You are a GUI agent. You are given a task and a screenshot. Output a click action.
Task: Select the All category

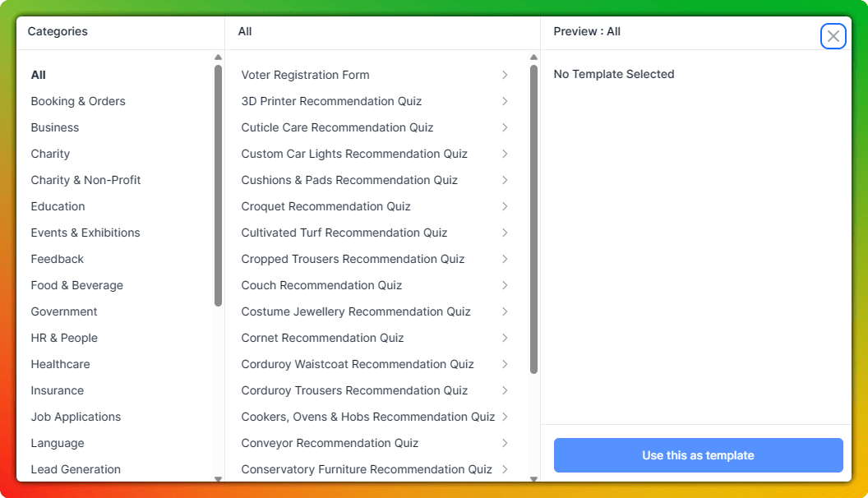coord(39,75)
